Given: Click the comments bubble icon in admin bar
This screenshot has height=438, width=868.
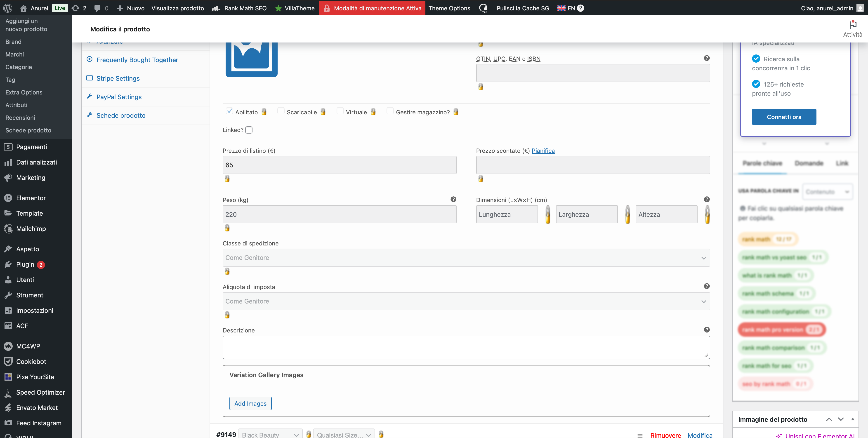Looking at the screenshot, I should pos(97,8).
